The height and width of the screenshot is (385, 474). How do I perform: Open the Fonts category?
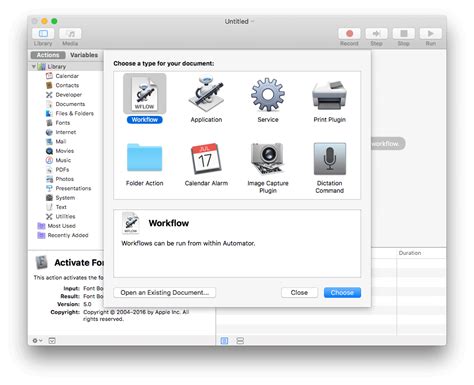click(63, 123)
